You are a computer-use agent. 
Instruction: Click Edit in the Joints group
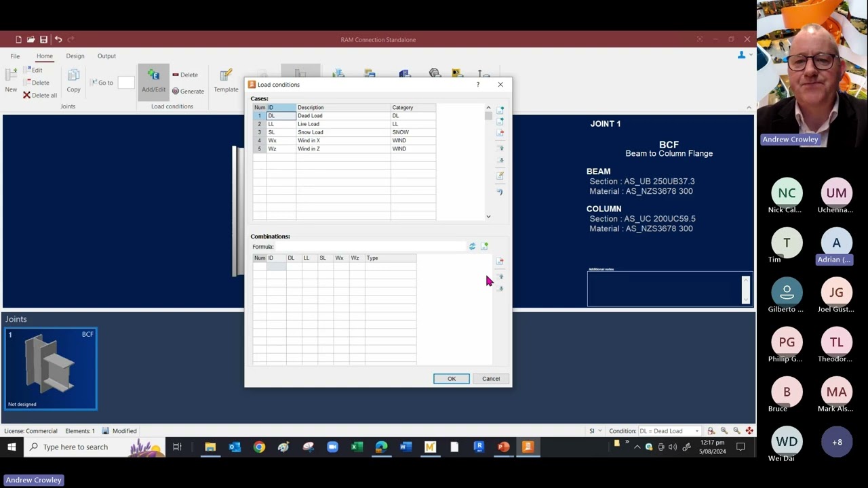(33, 70)
